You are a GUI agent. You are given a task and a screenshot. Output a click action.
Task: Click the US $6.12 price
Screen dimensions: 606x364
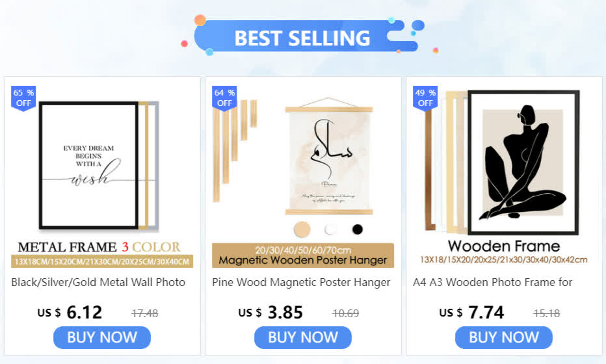tap(70, 312)
